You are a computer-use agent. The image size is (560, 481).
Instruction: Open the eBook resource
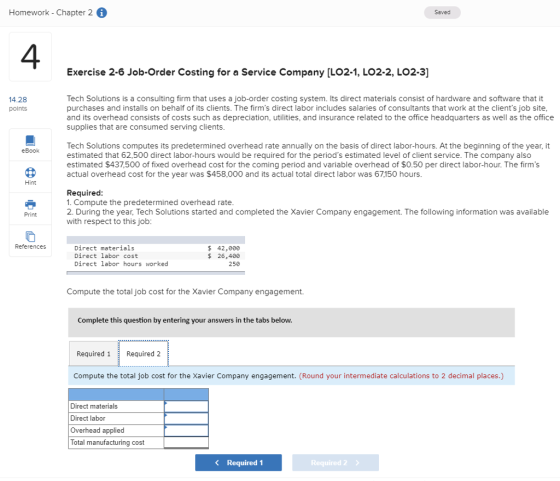[30, 144]
